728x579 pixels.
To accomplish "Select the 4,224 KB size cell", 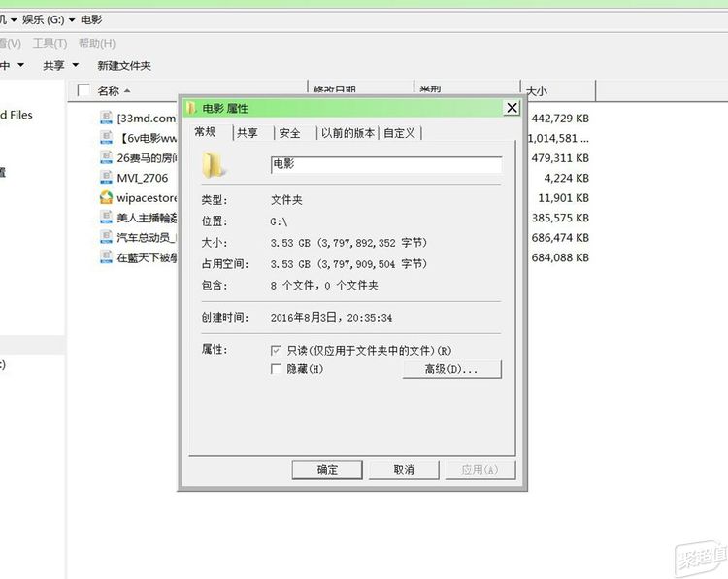I will point(567,178).
